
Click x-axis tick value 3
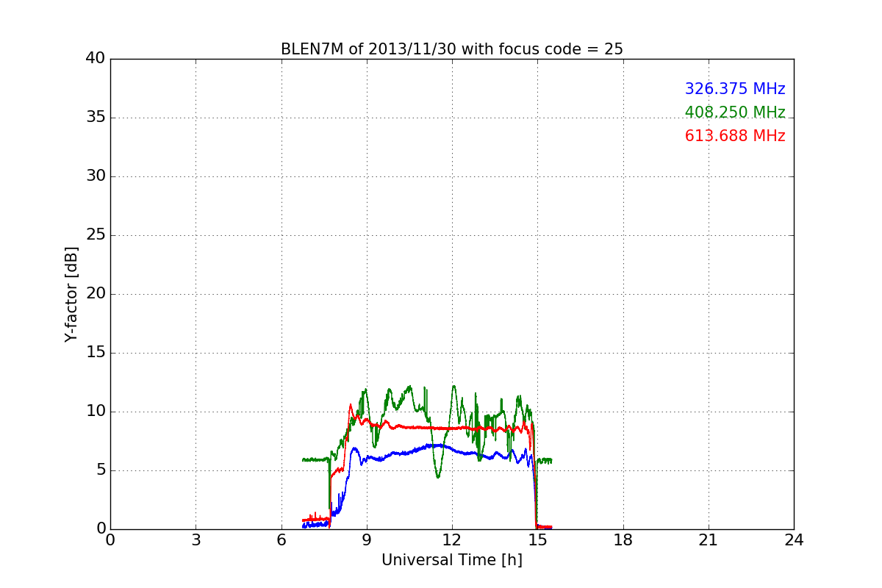click(x=196, y=540)
